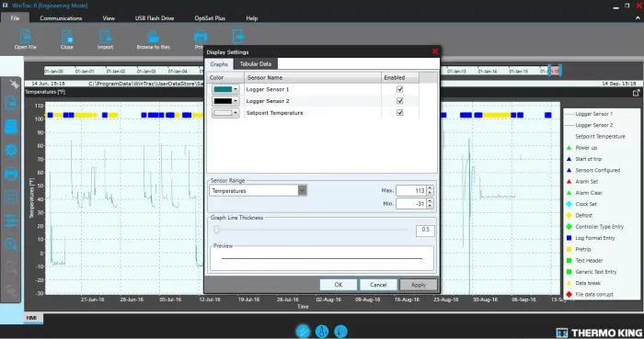Click the Max temperature input field
Screen dimensions: 644x339
click(411, 190)
